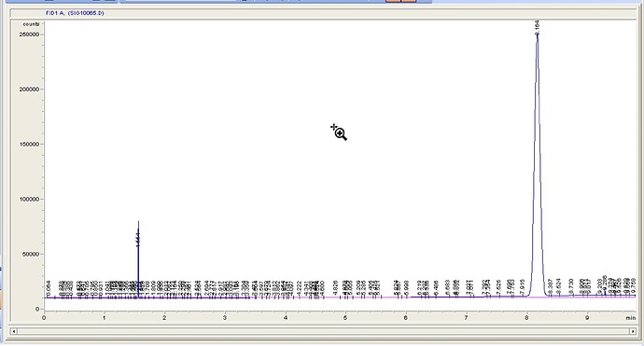The width and height of the screenshot is (644, 346).
Task: Click the counts unit label of the y-axis
Action: (x=31, y=24)
